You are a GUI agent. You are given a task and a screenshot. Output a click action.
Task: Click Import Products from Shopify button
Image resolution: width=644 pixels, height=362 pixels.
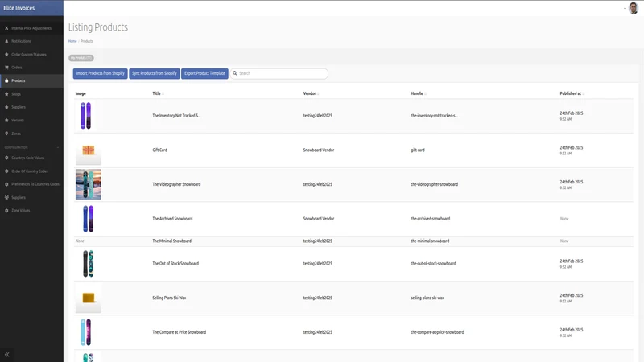point(100,73)
